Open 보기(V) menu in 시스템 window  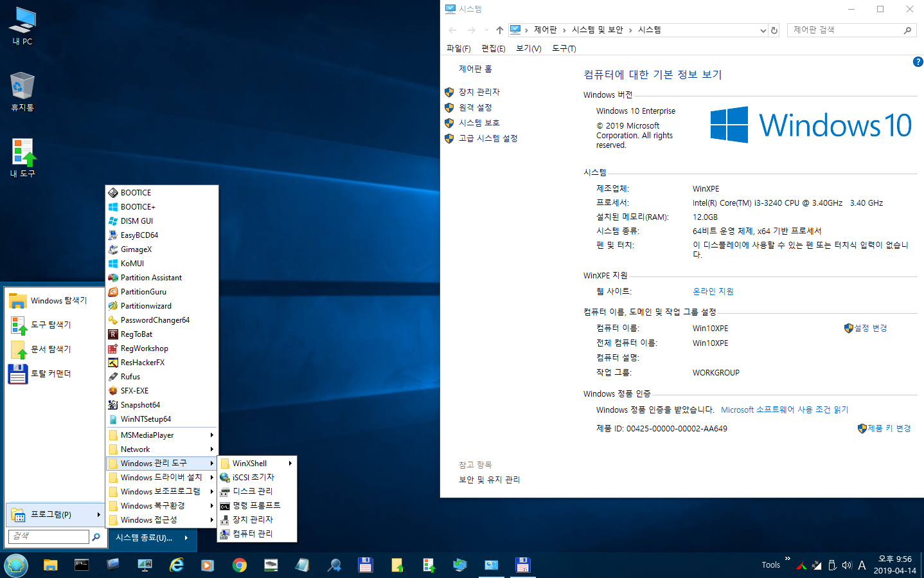coord(529,48)
